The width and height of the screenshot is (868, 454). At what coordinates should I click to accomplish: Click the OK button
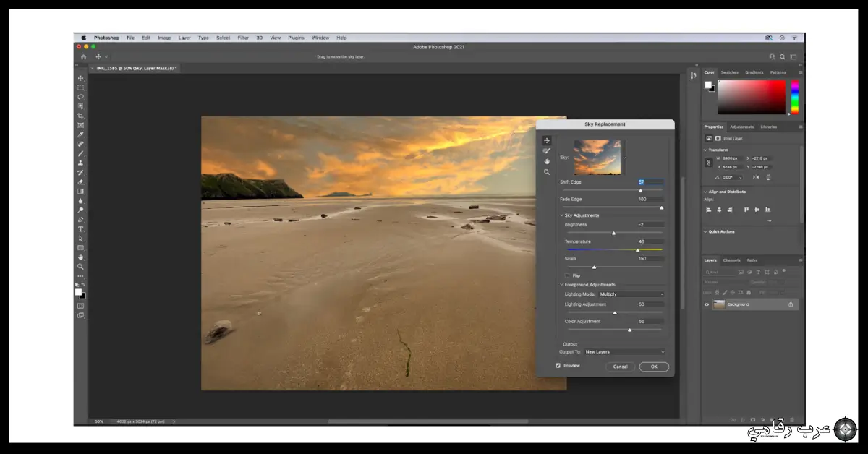654,367
